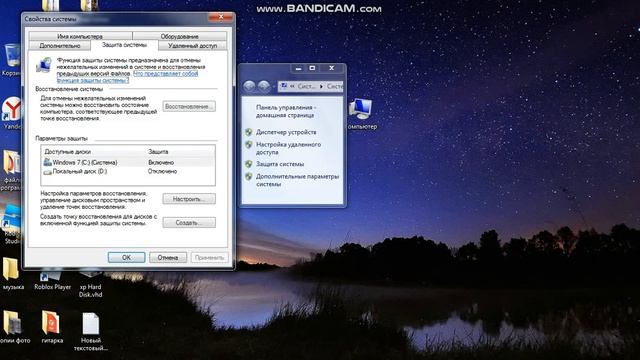Click shield icon beside Настройка удаленного доступа
This screenshot has height=360, width=640.
[x=249, y=144]
